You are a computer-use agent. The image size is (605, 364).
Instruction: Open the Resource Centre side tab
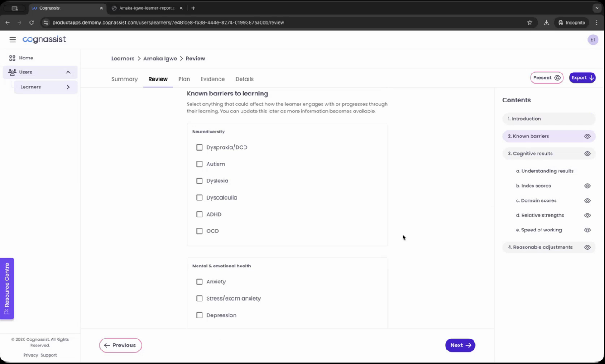click(x=7, y=288)
